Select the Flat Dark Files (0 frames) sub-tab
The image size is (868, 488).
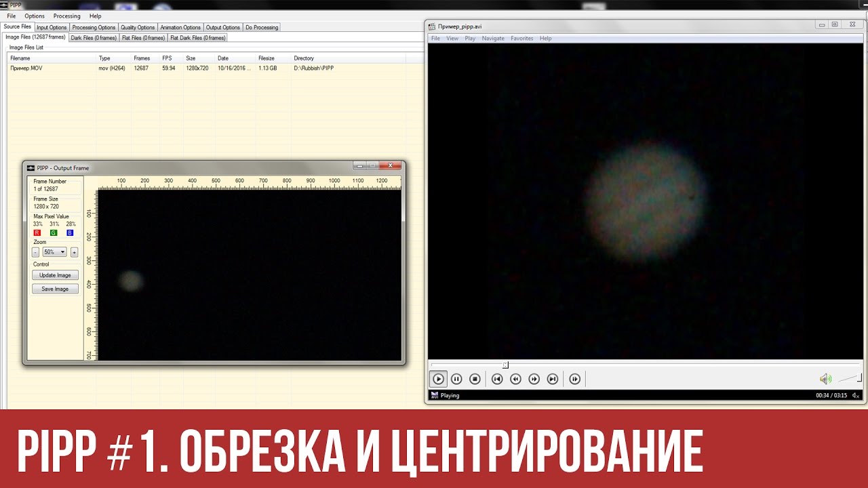[198, 38]
